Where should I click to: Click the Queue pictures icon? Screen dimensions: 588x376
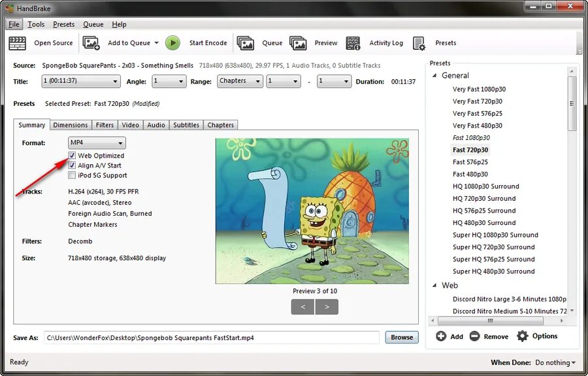tap(246, 43)
